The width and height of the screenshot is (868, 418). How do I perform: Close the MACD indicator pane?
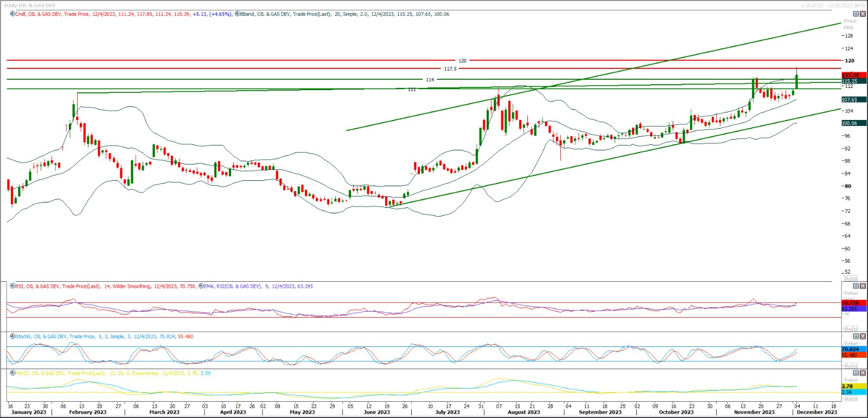point(863,373)
